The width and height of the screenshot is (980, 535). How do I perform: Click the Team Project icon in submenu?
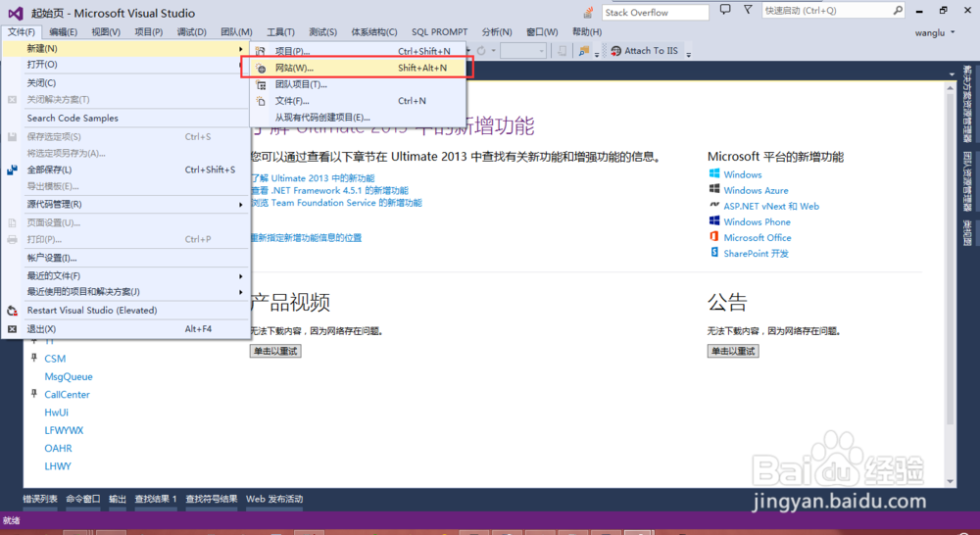click(262, 84)
